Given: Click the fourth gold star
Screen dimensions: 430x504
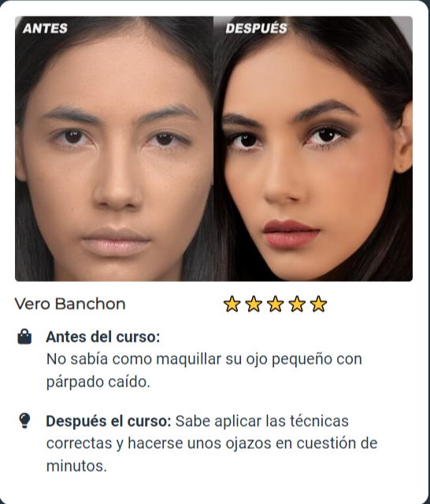Looking at the screenshot, I should click(297, 304).
